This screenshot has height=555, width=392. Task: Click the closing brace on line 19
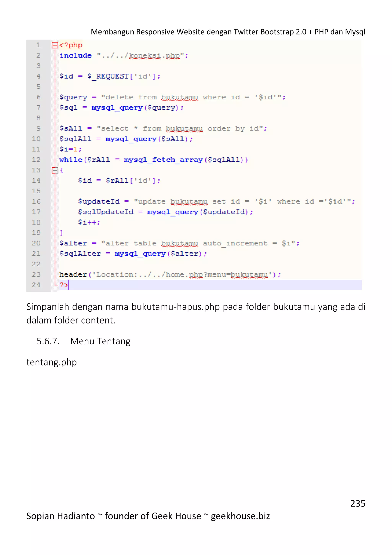[62, 233]
